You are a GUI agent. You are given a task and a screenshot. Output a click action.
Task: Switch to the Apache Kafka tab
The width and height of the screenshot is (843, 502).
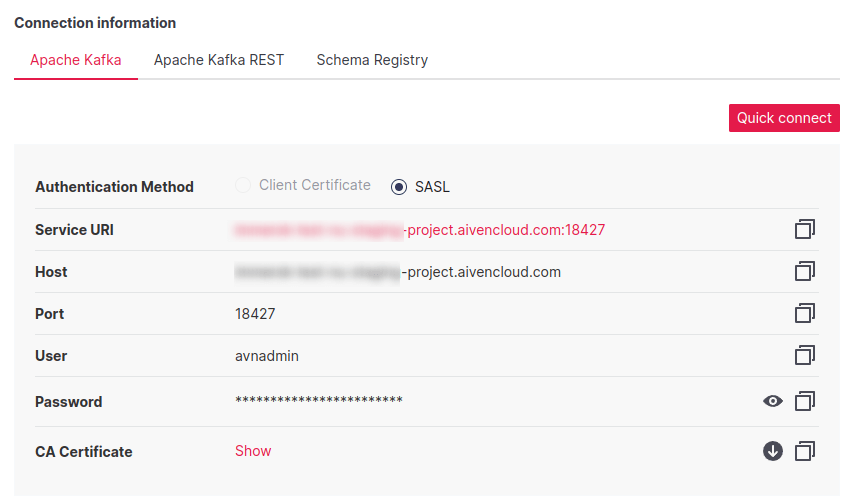76,60
